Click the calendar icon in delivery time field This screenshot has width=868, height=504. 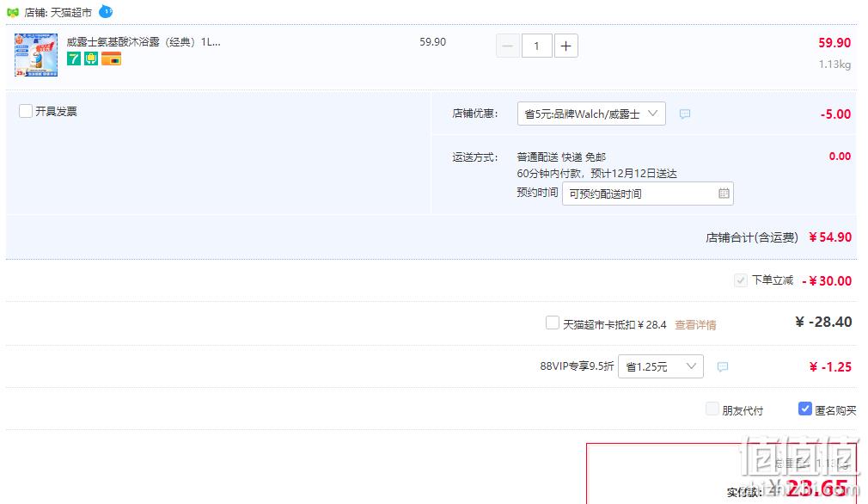724,194
